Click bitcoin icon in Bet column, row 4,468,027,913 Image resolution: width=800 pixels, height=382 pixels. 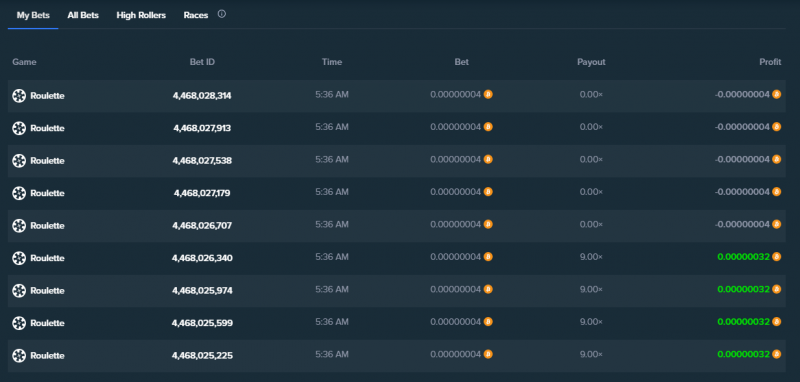pos(488,126)
